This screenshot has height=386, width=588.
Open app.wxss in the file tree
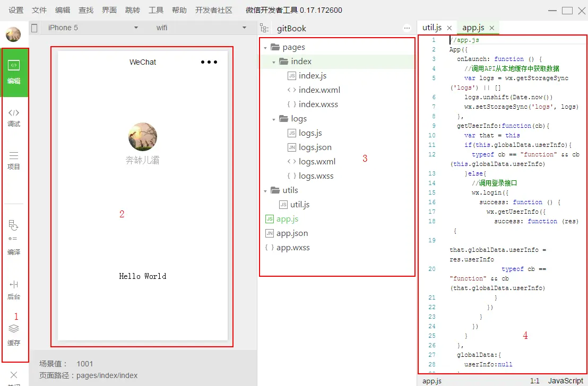tap(293, 247)
